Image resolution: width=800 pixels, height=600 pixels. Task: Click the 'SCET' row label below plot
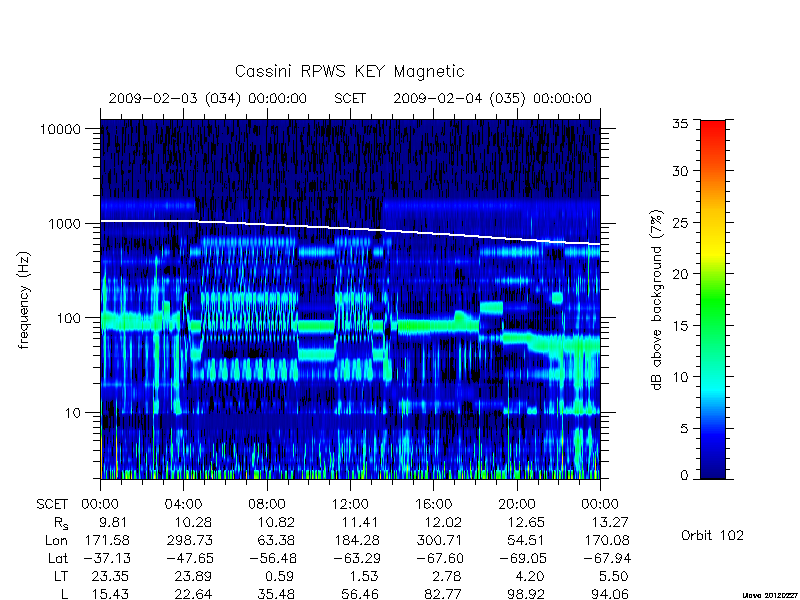(x=52, y=504)
